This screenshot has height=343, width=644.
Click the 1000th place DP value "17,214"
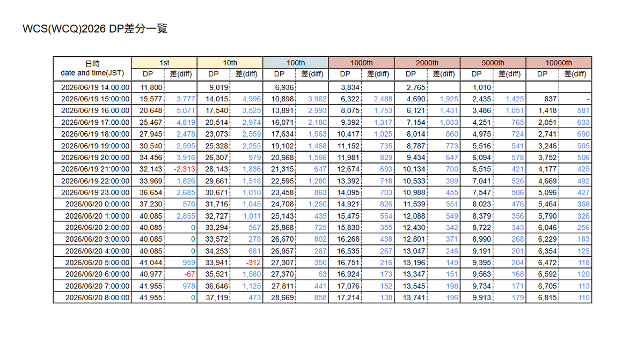[x=349, y=297]
